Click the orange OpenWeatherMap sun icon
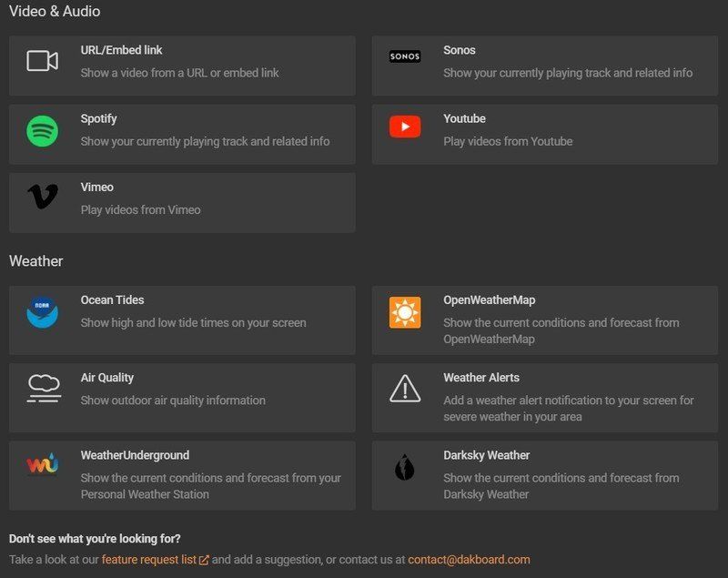The image size is (728, 578). 405,312
